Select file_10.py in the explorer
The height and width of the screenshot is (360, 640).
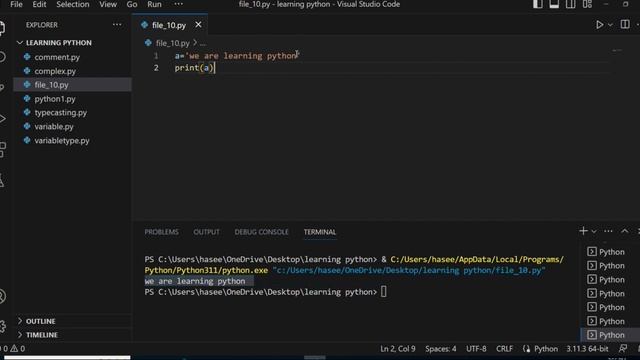click(x=73, y=85)
